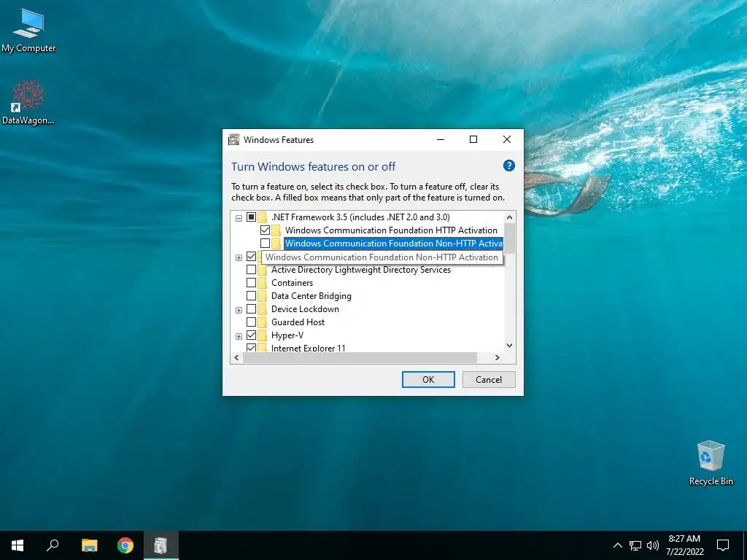
Task: Click folder icon beside Hyper-V
Action: [262, 335]
